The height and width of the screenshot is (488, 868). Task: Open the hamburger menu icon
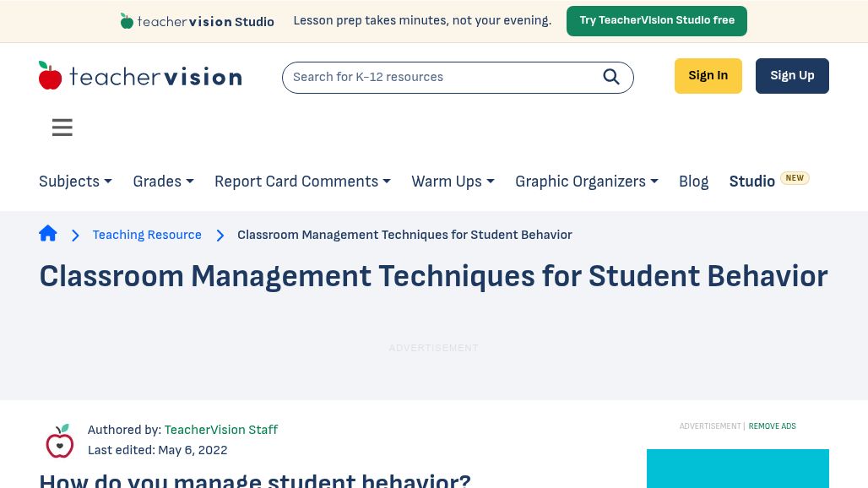(x=62, y=127)
